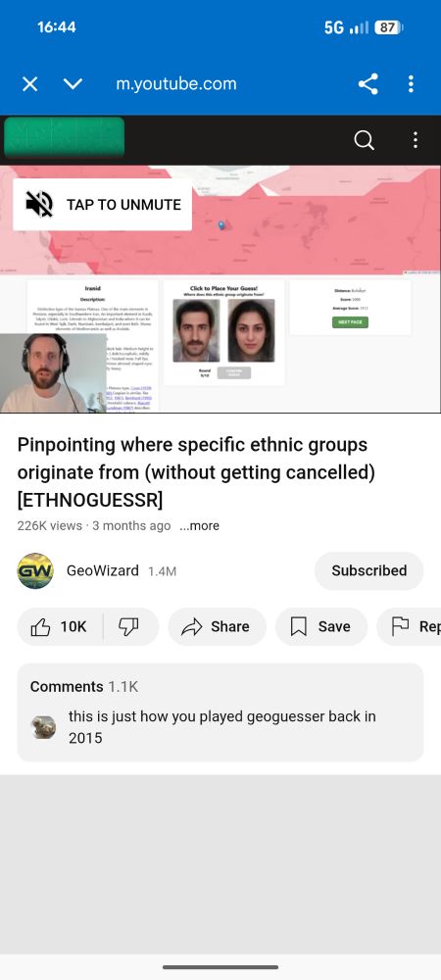Viewport: 441px width, 980px height.
Task: Open GeoWizard channel avatar
Action: click(35, 570)
